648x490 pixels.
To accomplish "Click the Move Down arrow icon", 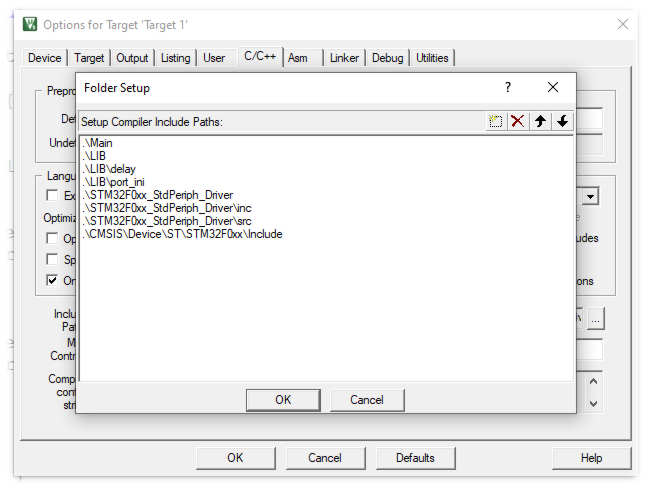I will (562, 121).
